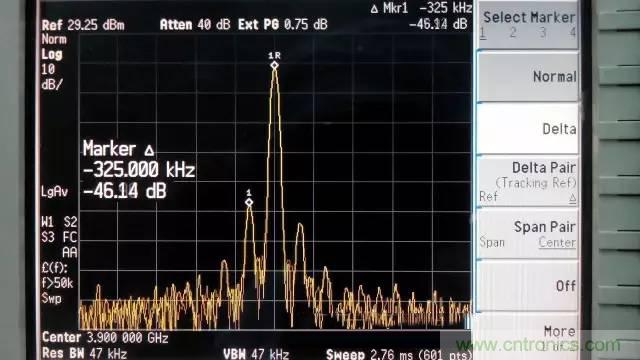Activate the Delta marker softkey
Viewport: 640px width, 360px height.
(527, 129)
